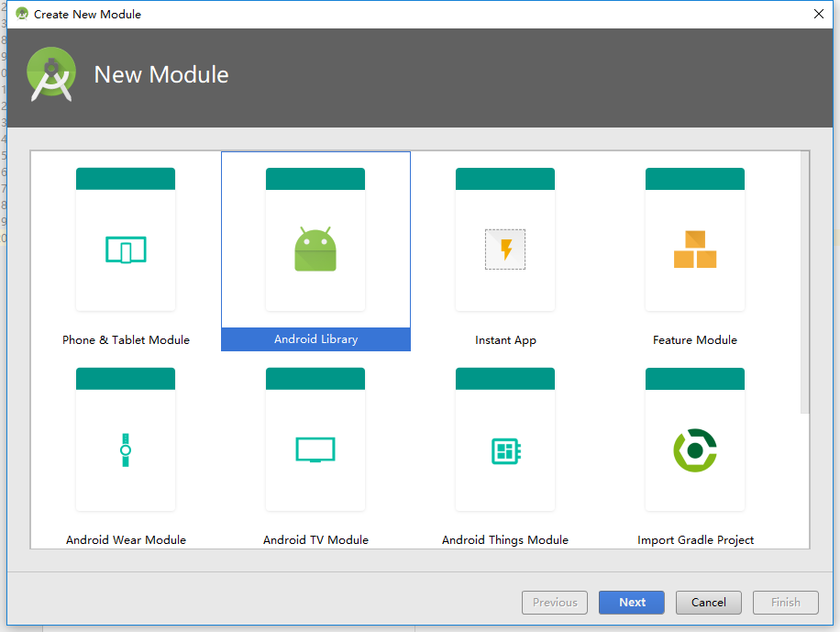Viewport: 840px width, 632px height.
Task: Close the Create New Module dialog
Action: [819, 14]
